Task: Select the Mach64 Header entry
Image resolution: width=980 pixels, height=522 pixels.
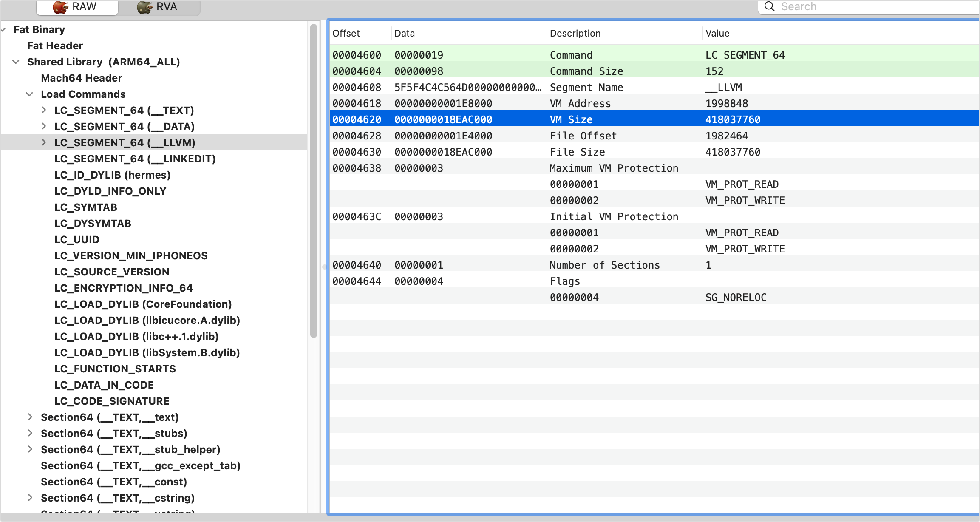Action: click(x=81, y=78)
